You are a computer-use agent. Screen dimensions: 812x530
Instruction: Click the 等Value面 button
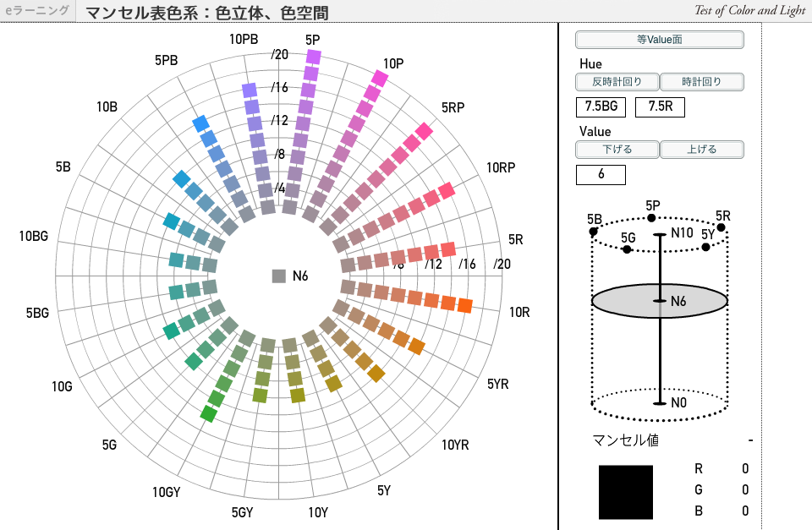point(660,40)
